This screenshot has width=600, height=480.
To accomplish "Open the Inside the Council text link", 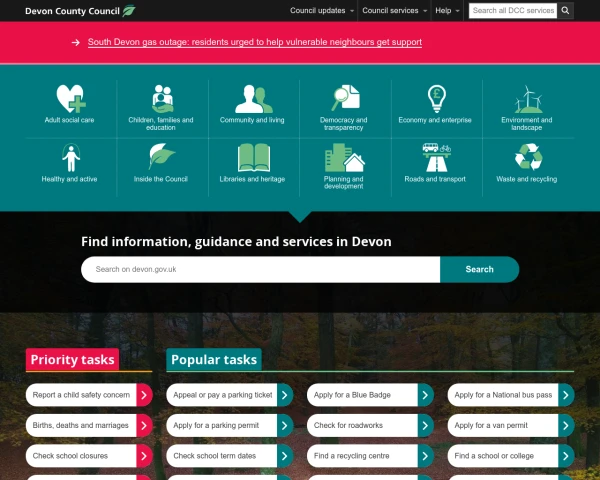I will point(161,179).
